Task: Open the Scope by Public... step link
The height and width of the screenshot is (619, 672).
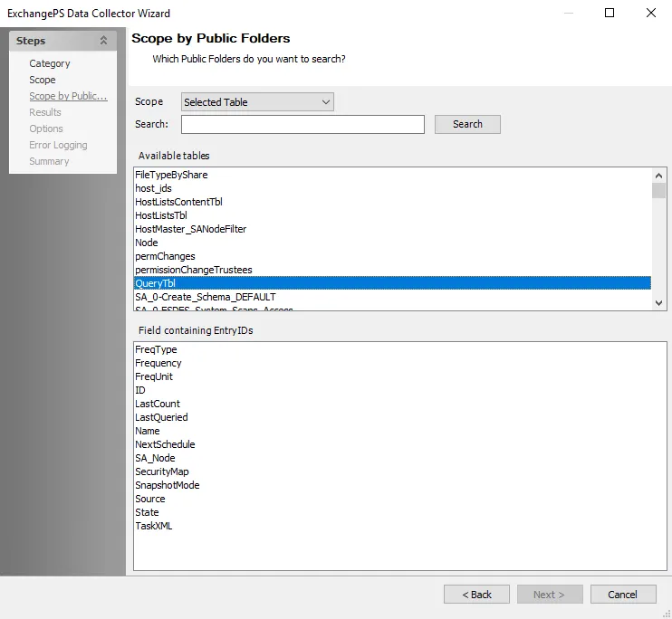Action: tap(68, 96)
